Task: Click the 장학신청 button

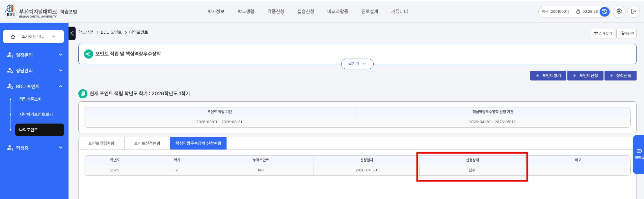Action: [x=620, y=76]
